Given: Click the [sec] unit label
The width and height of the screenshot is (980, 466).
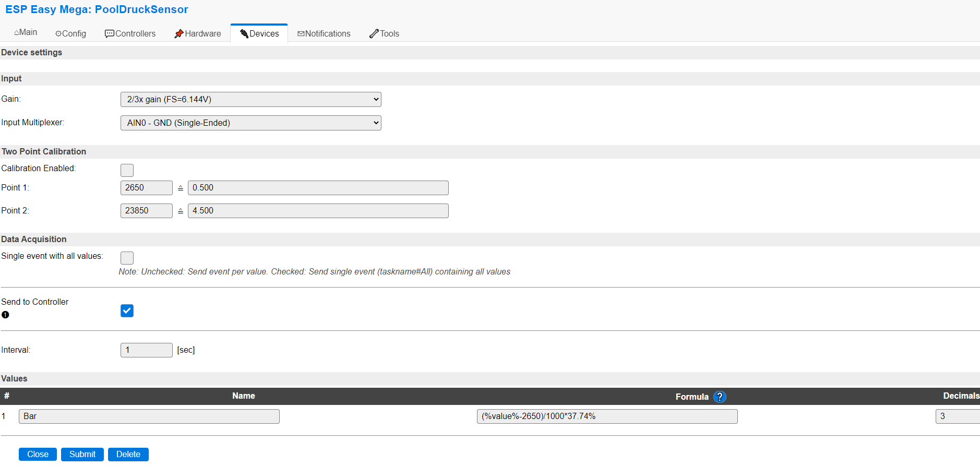Looking at the screenshot, I should coord(186,350).
